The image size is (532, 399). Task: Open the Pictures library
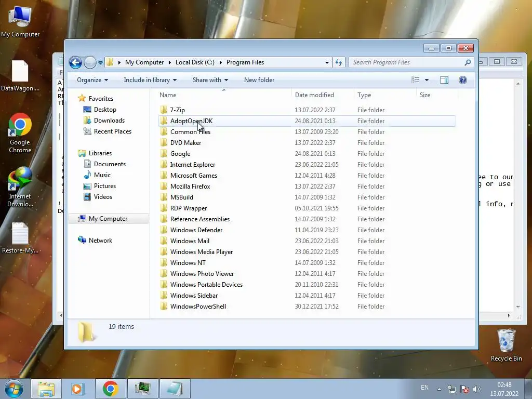click(x=104, y=185)
